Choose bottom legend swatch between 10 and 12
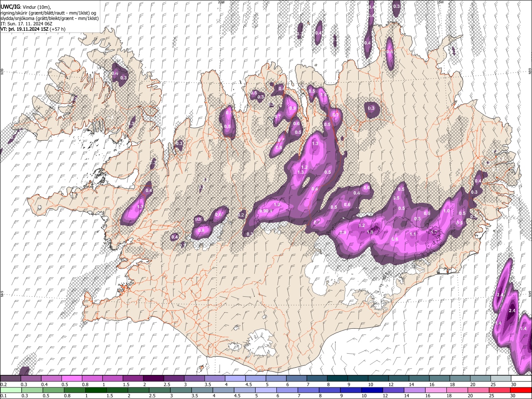This screenshot has height=399, width=532. 372,390
